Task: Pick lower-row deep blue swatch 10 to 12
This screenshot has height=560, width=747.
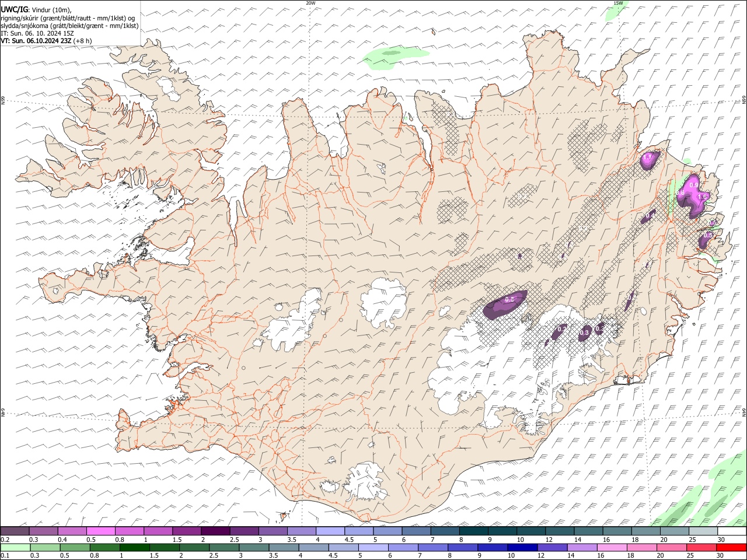Action: click(x=522, y=547)
